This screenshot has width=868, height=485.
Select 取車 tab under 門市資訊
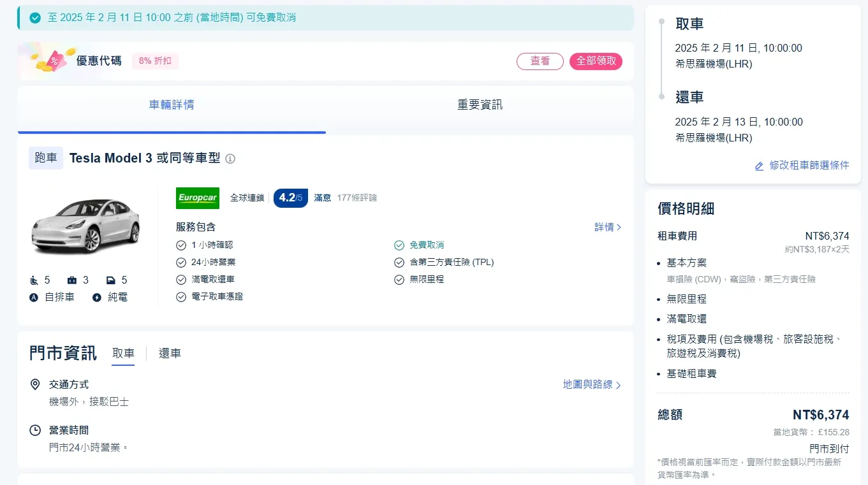coord(123,354)
